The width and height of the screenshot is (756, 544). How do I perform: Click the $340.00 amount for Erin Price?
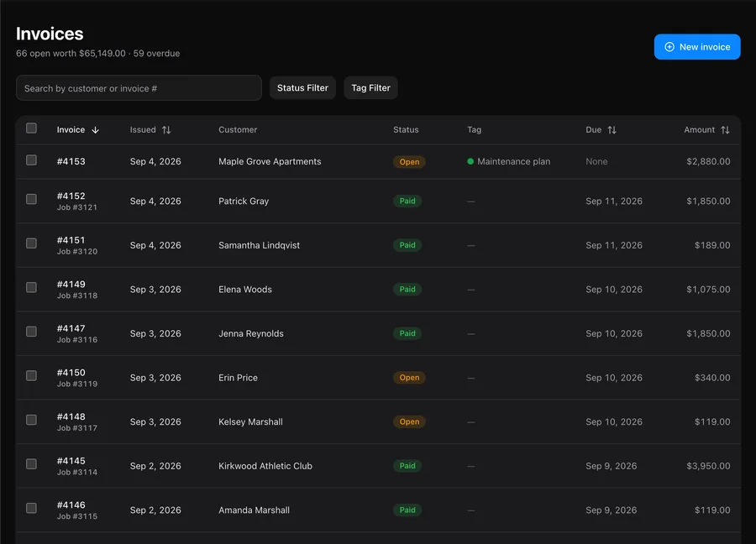pos(712,378)
